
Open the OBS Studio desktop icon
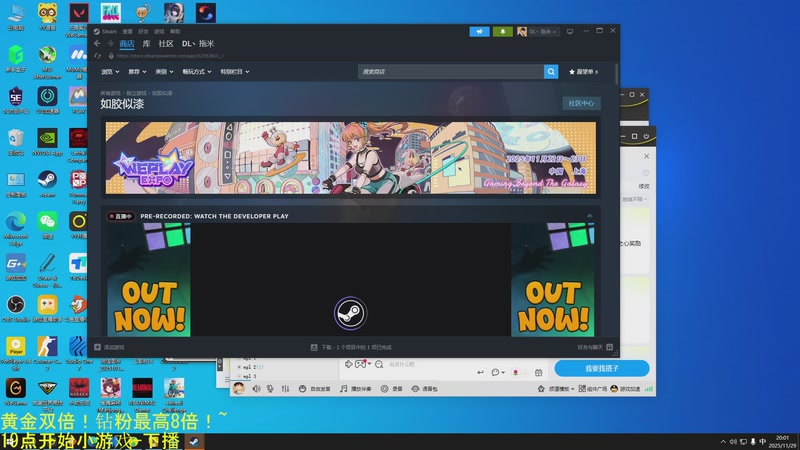tap(16, 309)
